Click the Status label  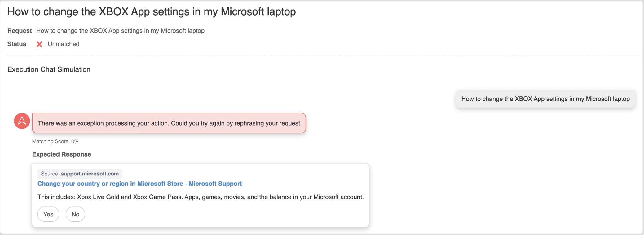coord(17,44)
